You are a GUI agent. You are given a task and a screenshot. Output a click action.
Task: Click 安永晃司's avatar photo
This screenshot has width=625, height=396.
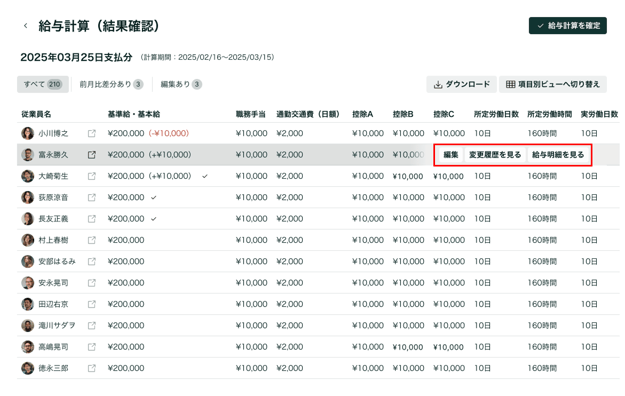28,283
